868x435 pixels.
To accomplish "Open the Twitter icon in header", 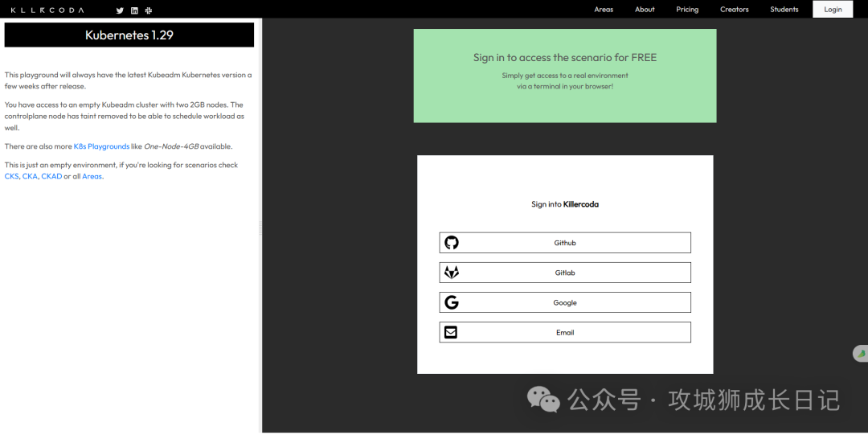I will 120,10.
